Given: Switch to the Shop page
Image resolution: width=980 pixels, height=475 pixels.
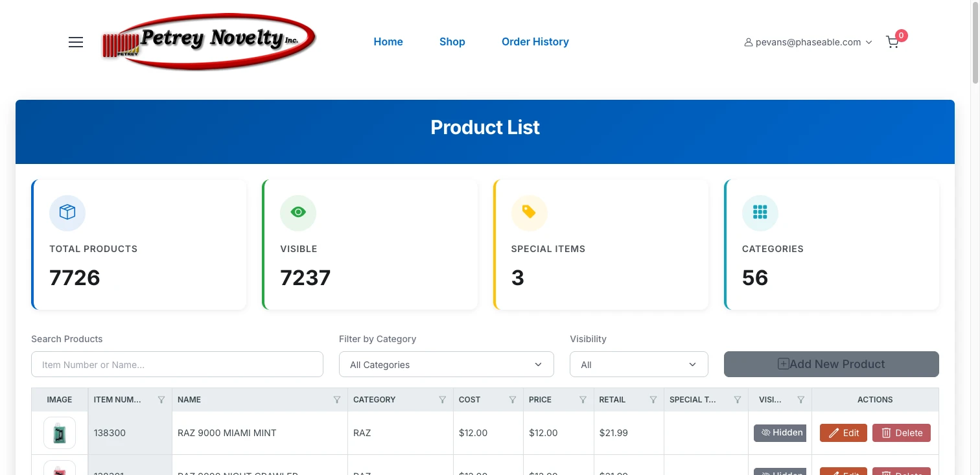Looking at the screenshot, I should point(452,41).
